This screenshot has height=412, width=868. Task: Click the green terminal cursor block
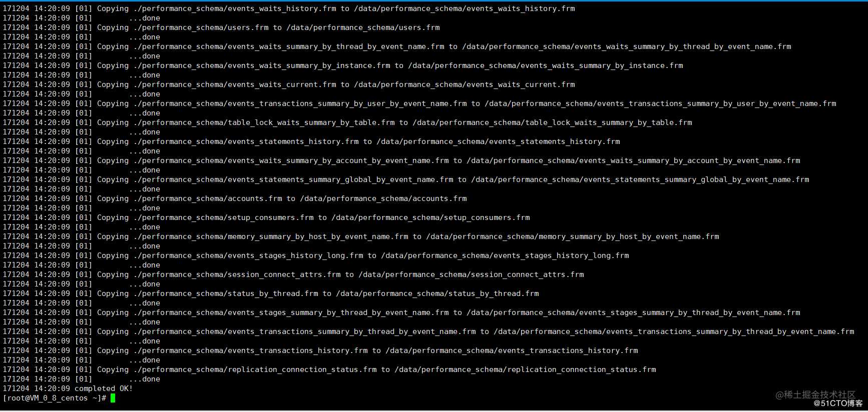click(x=113, y=398)
